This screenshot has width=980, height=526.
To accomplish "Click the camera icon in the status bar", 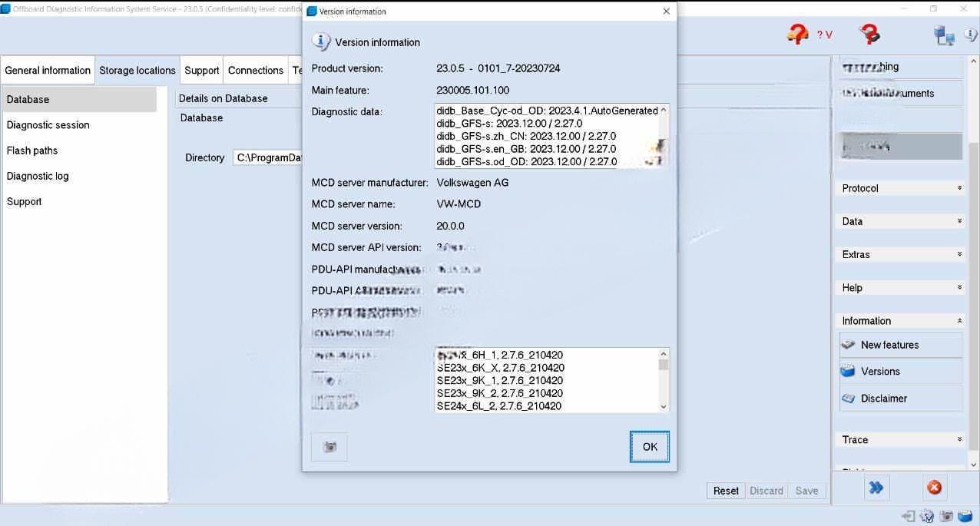I will pyautogui.click(x=946, y=517).
